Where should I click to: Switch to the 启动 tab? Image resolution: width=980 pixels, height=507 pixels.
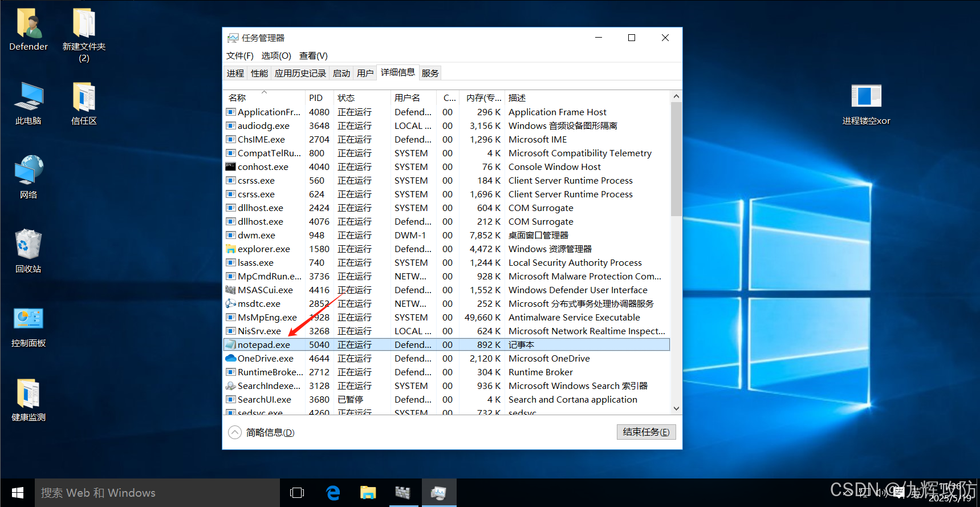click(341, 73)
